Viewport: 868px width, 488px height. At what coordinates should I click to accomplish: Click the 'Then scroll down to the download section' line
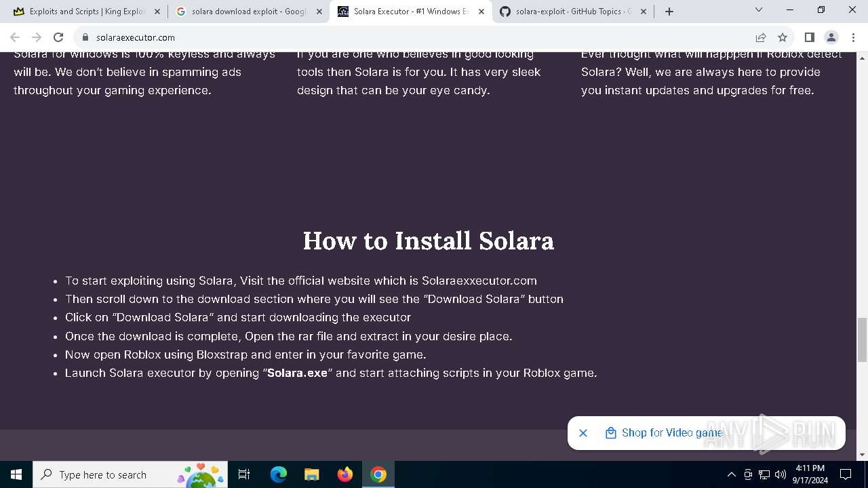pos(314,299)
